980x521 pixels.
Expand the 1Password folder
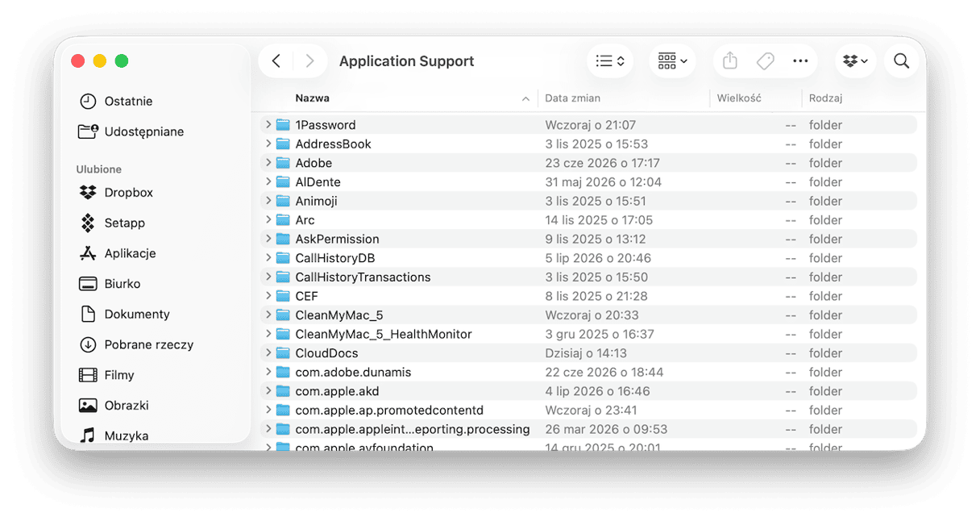tap(268, 125)
